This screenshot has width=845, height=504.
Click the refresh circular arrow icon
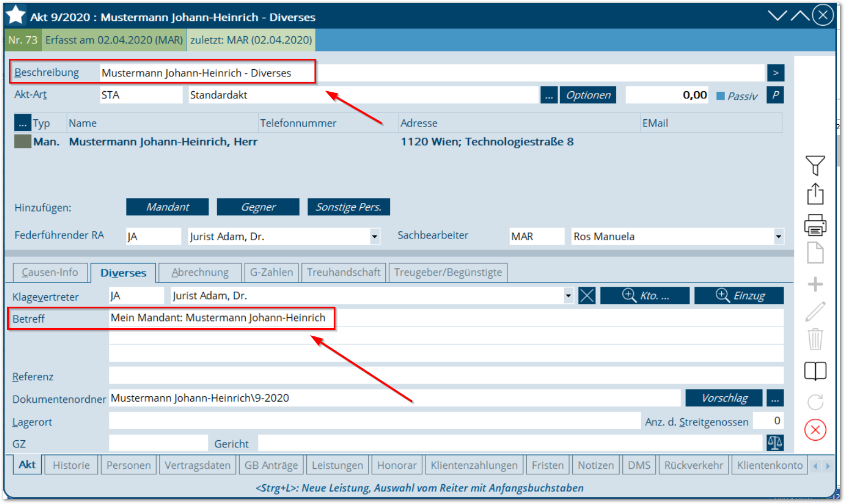815,402
